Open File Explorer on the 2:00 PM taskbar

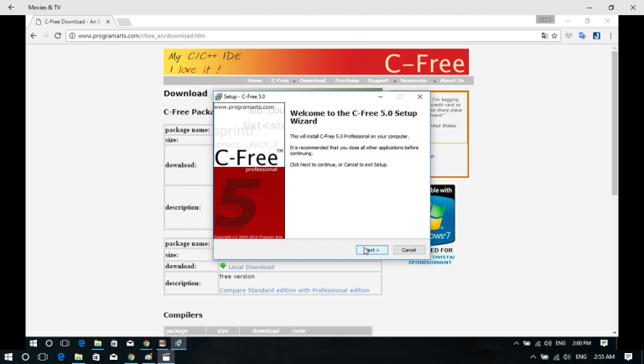point(98,343)
